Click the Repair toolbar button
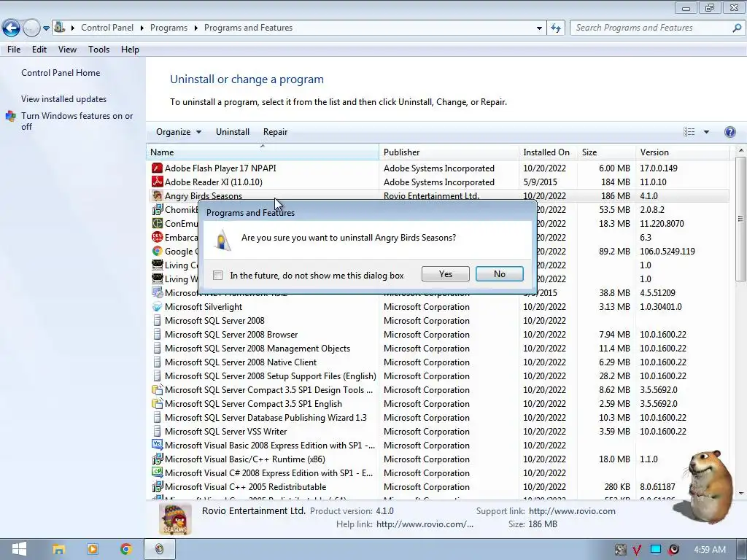Screen dimensions: 747x560 [x=275, y=132]
